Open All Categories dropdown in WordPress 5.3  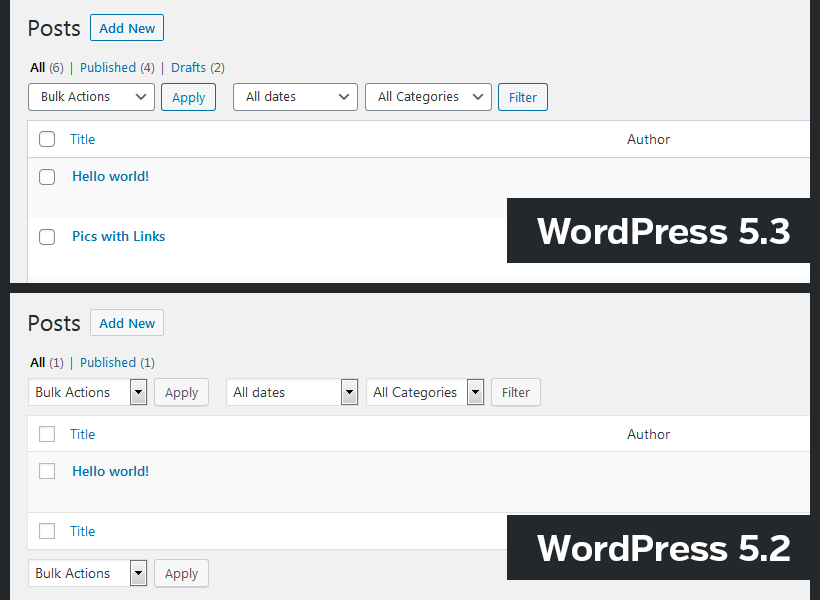tap(428, 97)
